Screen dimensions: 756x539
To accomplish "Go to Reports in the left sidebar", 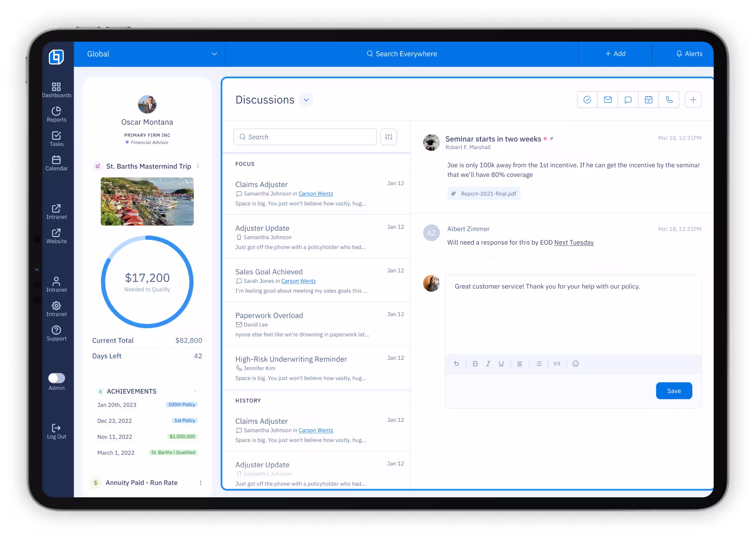I will (x=57, y=114).
